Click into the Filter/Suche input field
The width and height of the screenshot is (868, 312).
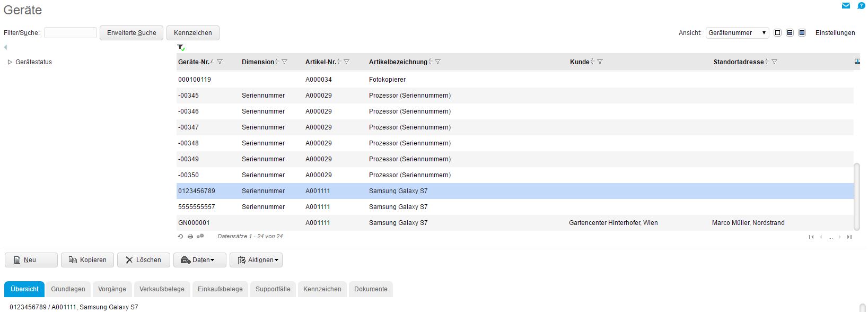pyautogui.click(x=71, y=33)
